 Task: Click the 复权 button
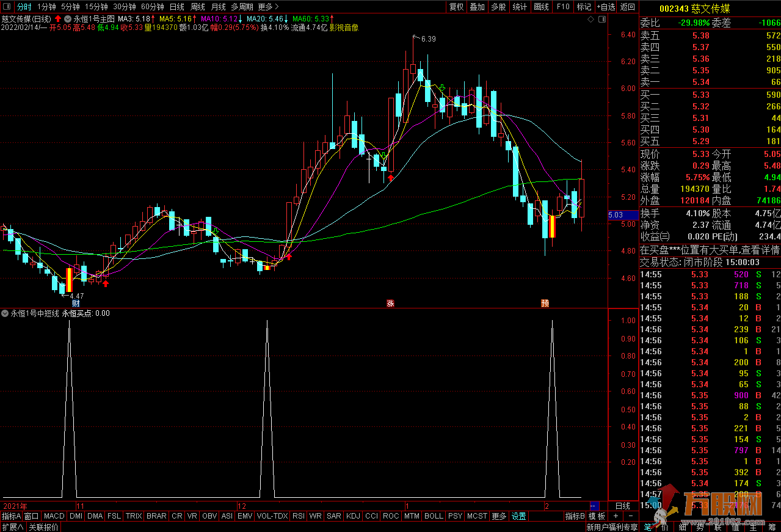(456, 7)
